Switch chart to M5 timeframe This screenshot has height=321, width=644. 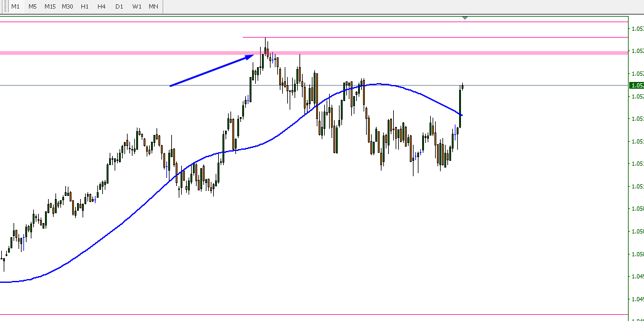(x=33, y=7)
